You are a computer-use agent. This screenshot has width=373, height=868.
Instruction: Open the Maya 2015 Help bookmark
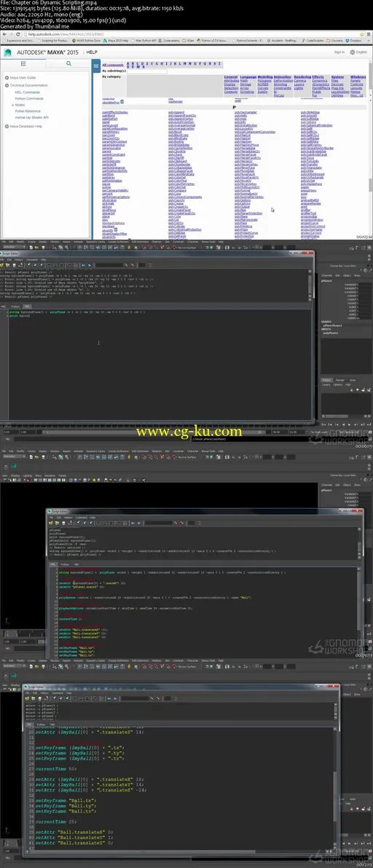(114, 40)
